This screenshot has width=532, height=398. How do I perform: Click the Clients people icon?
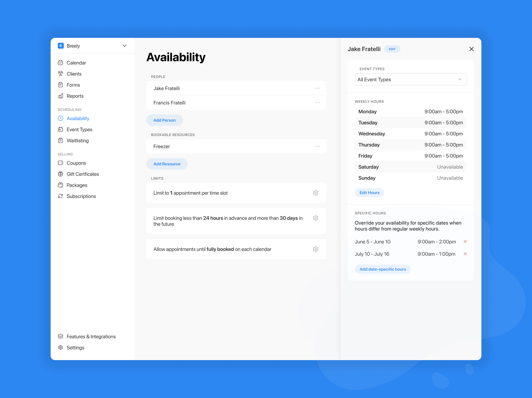(x=61, y=74)
